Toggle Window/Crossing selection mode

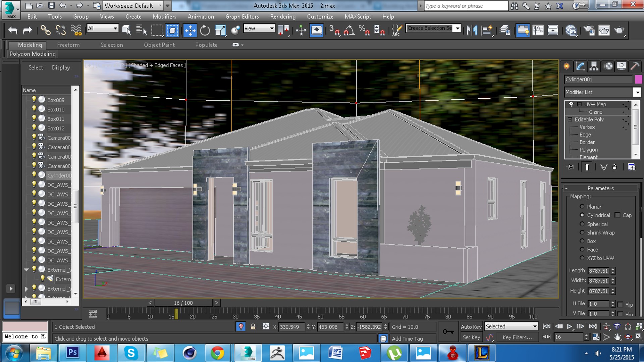172,31
